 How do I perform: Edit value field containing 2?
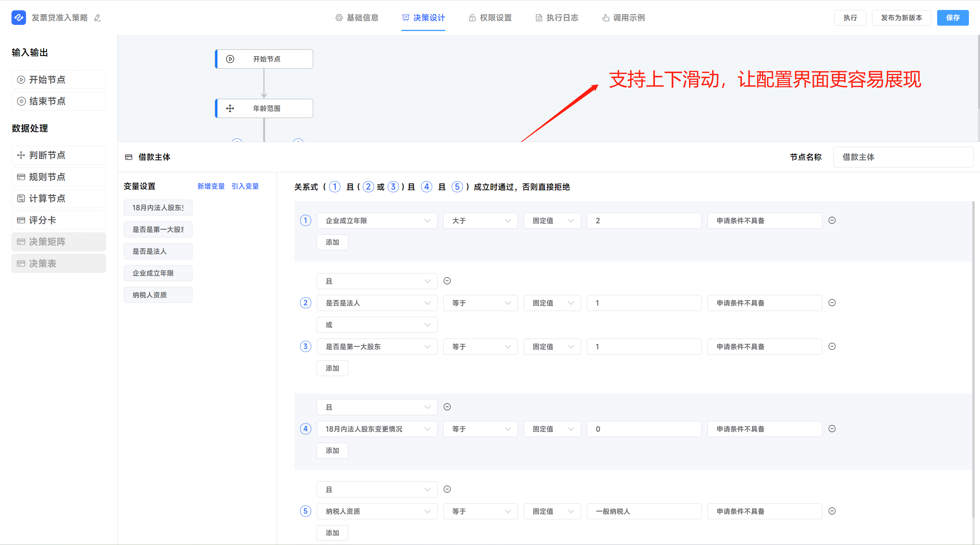click(644, 221)
